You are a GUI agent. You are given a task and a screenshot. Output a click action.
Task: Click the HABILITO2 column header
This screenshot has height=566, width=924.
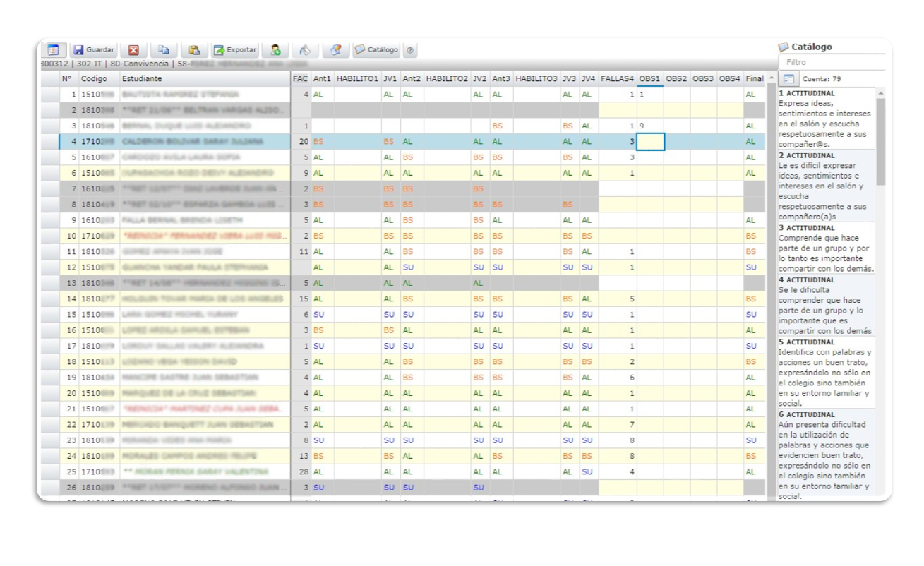click(447, 78)
